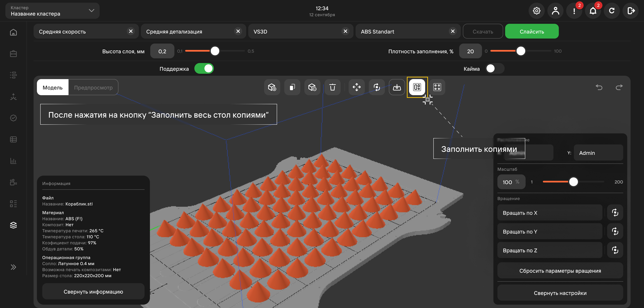Switch to the Модель tab
This screenshot has width=644, height=308.
52,87
